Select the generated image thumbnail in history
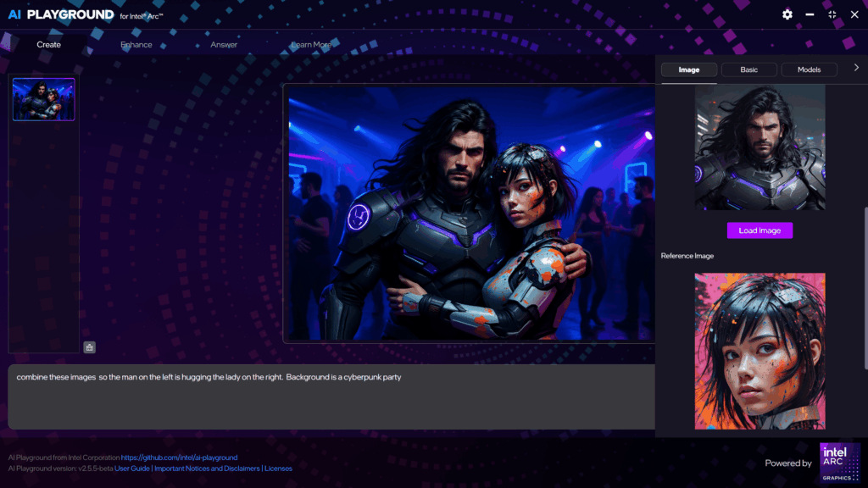 44,99
